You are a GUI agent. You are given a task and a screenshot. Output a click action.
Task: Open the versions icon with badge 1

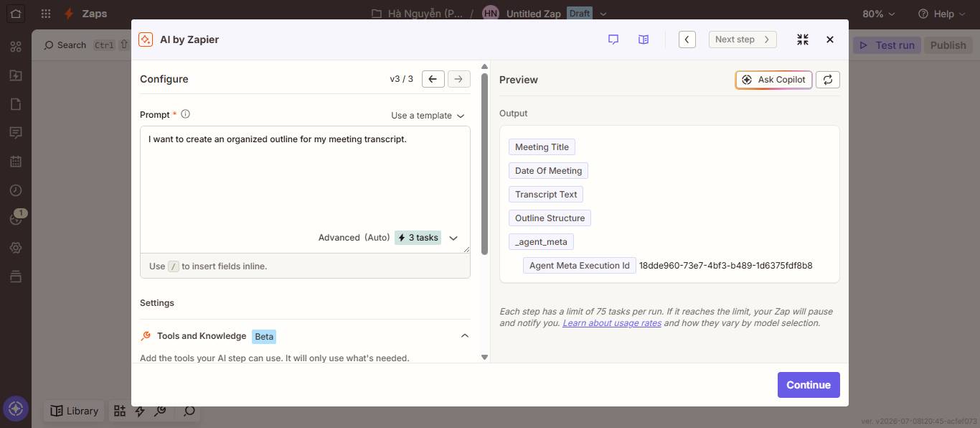[x=15, y=219]
